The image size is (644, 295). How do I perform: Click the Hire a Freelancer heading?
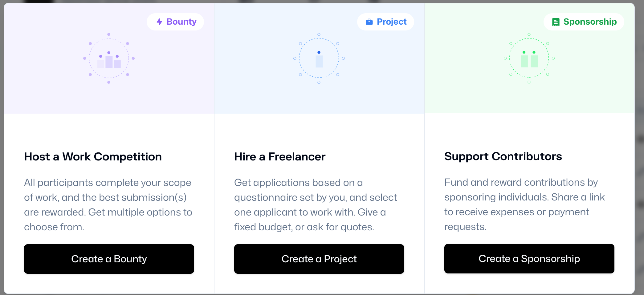coord(280,157)
